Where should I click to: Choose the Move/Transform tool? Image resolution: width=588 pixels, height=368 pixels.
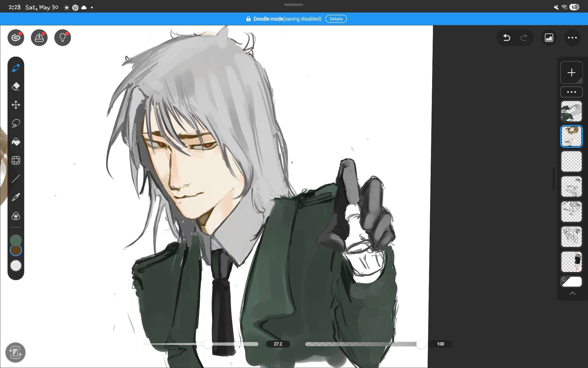click(16, 105)
